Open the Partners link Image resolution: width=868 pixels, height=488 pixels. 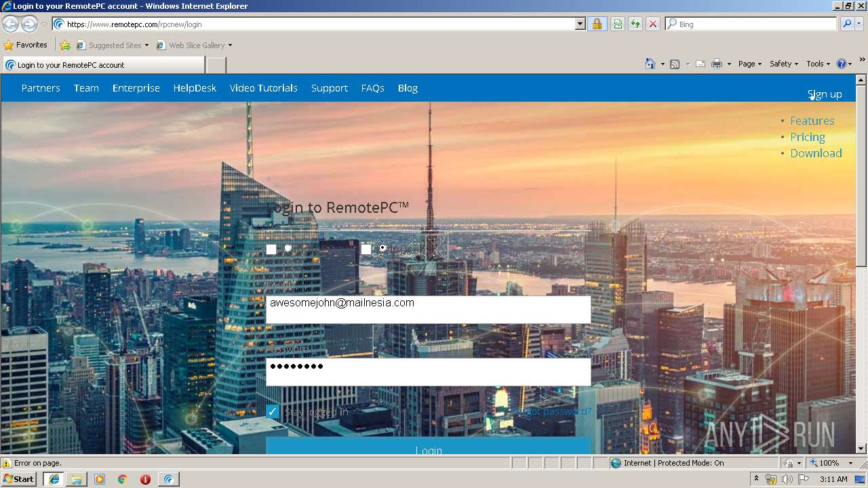41,88
